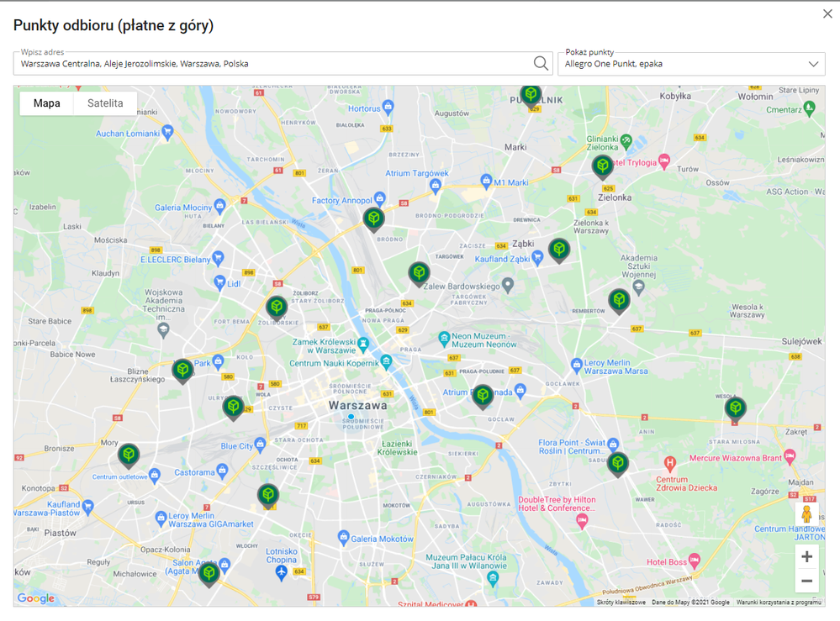Click the Leroy Merlin Warszawa Marsa pin
This screenshot has width=840, height=621.
[x=577, y=365]
